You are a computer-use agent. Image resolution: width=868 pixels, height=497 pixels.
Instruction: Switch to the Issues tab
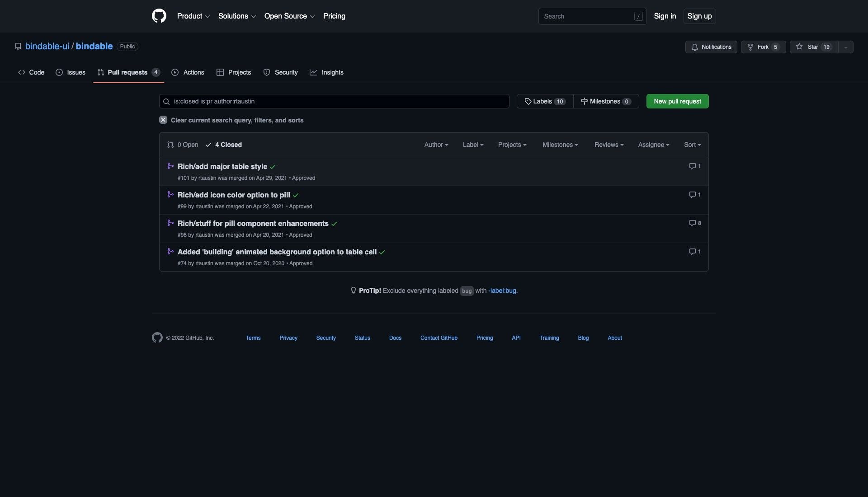71,72
